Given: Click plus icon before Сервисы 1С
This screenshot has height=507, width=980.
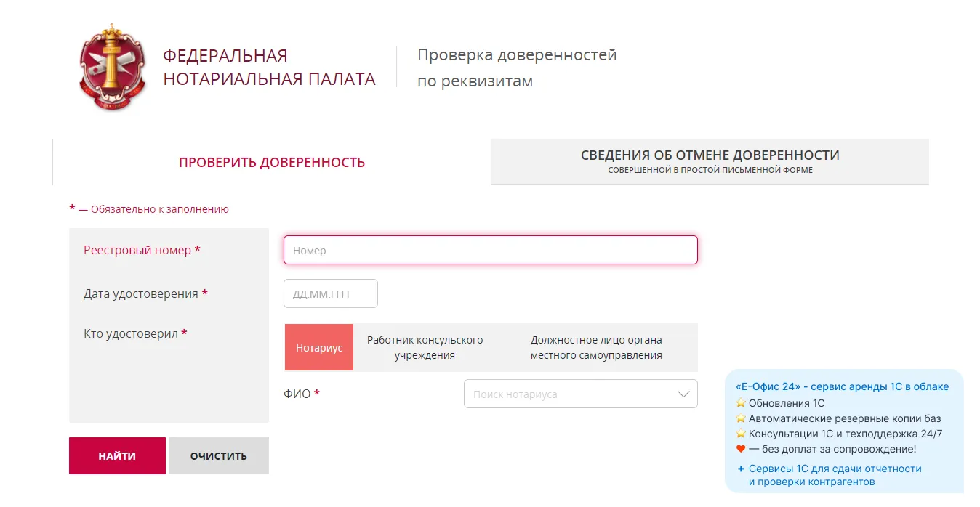Looking at the screenshot, I should (x=741, y=469).
